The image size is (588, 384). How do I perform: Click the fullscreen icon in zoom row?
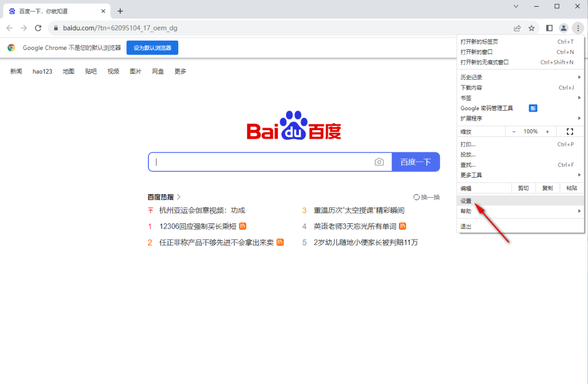570,131
